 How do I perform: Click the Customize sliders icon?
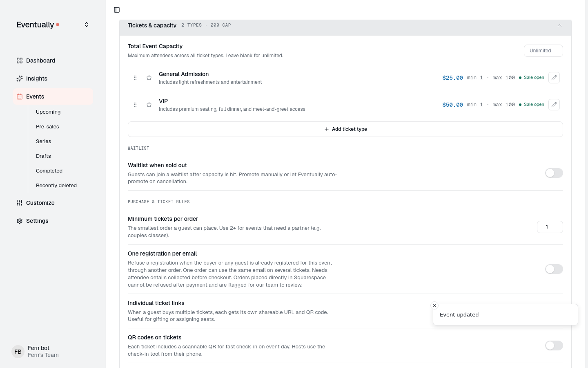pyautogui.click(x=20, y=203)
